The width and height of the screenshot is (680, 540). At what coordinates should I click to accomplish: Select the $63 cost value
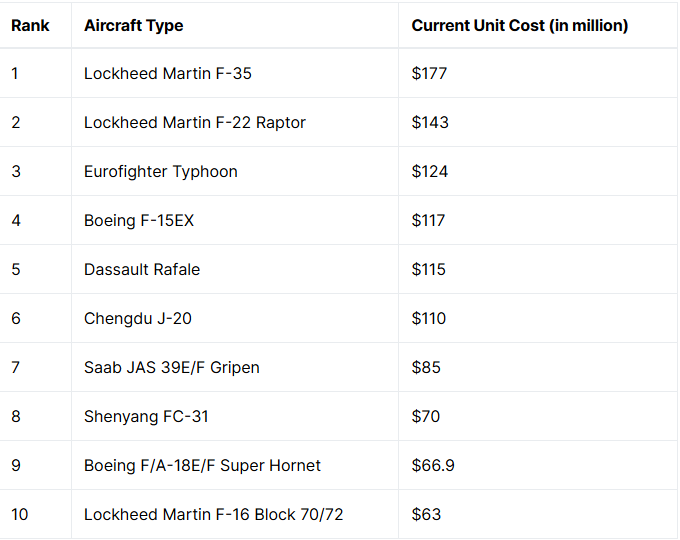pyautogui.click(x=426, y=515)
